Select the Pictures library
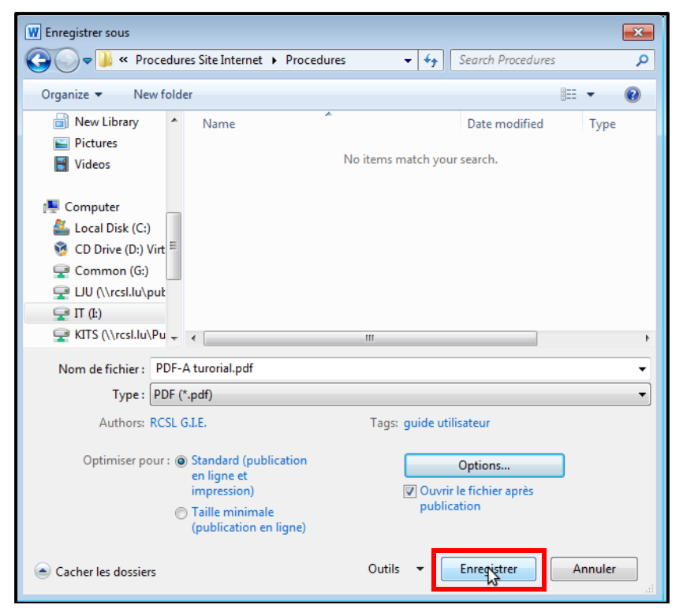 click(x=95, y=143)
